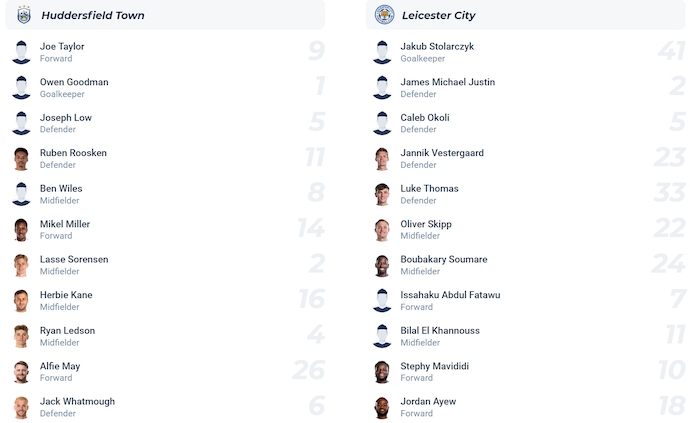Click Jack Whatmough's shirt number 6

pos(316,407)
